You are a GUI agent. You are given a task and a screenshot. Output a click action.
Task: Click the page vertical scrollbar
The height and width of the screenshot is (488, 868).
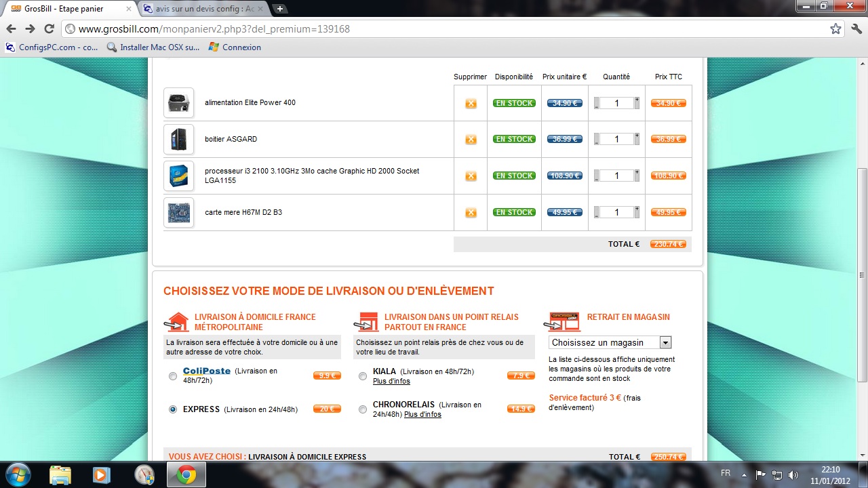(x=862, y=274)
